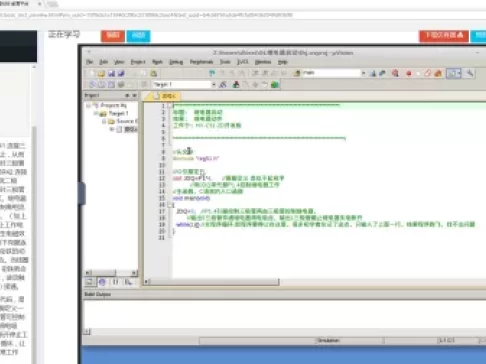Open the Debug menu
Image resolution: width=486 pixels, height=364 pixels.
[176, 62]
